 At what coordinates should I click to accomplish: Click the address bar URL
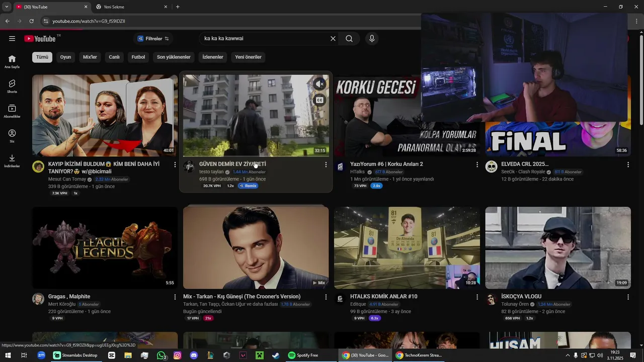click(89, 21)
